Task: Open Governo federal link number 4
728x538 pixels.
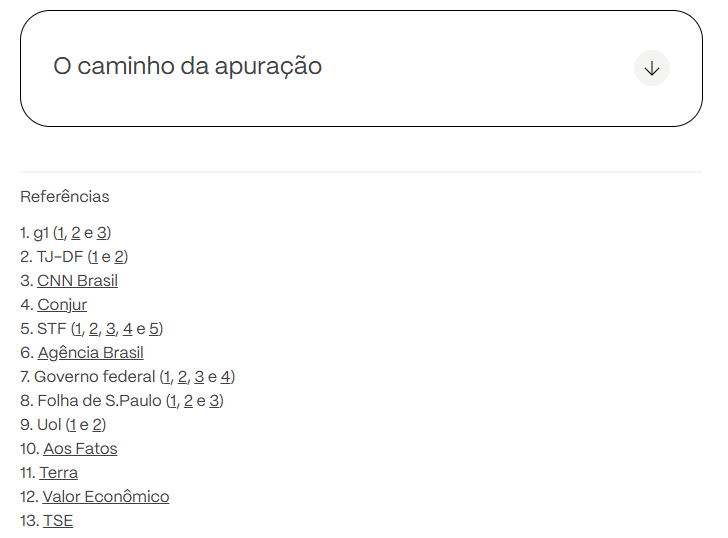Action: [x=226, y=376]
